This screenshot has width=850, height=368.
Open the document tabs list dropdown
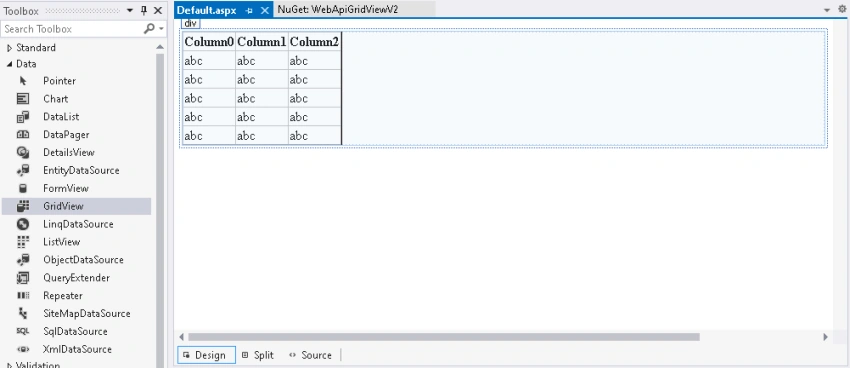pos(827,10)
